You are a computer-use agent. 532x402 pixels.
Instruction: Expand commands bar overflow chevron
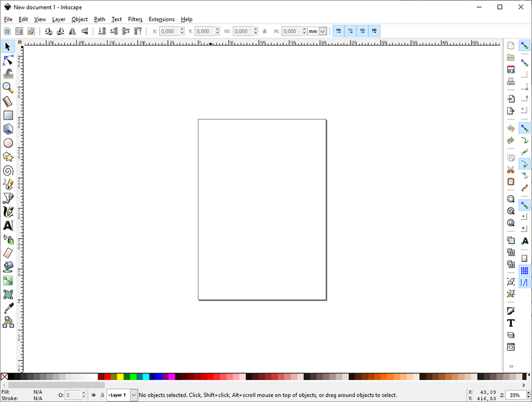pyautogui.click(x=511, y=367)
